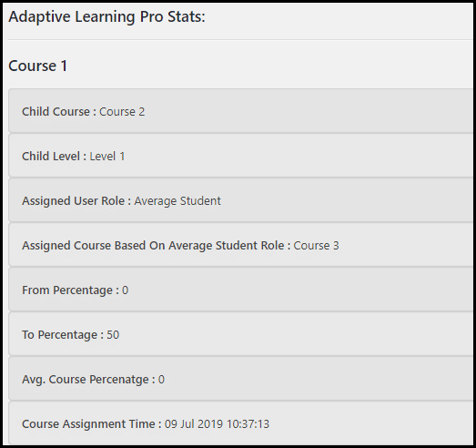
Task: Click the Avg. Course Percenatge label
Action: [88, 380]
